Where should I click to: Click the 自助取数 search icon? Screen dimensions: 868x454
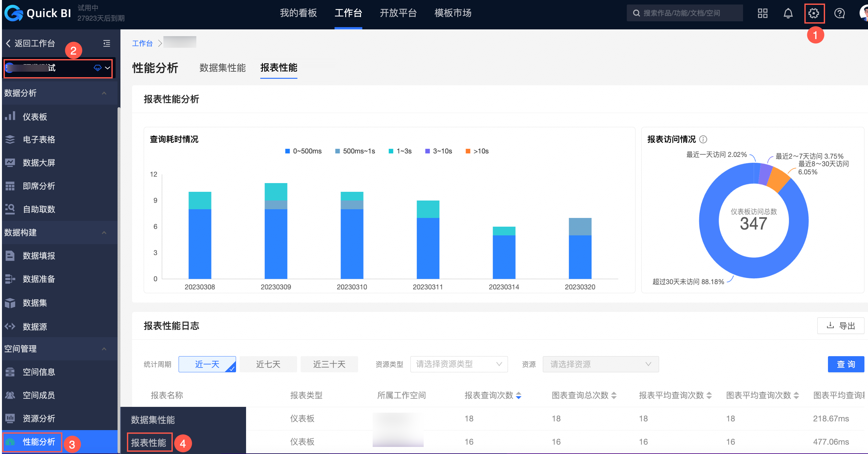pyautogui.click(x=10, y=209)
